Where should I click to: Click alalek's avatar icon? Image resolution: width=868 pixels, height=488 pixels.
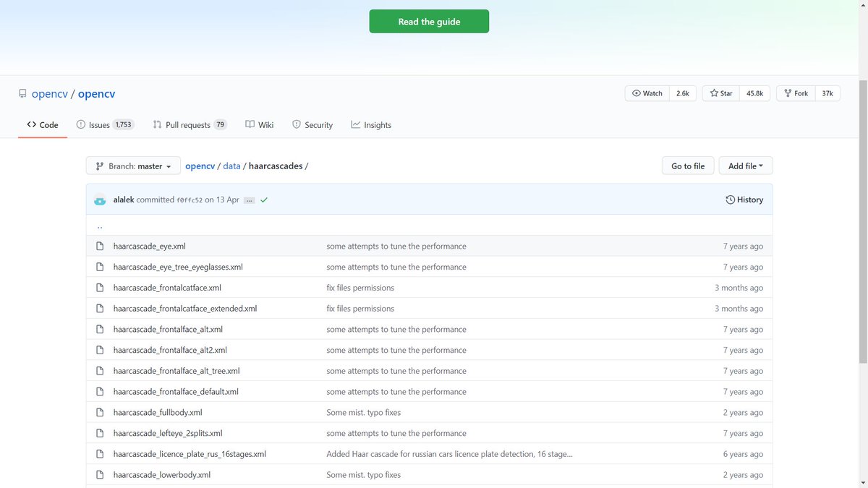click(x=100, y=200)
